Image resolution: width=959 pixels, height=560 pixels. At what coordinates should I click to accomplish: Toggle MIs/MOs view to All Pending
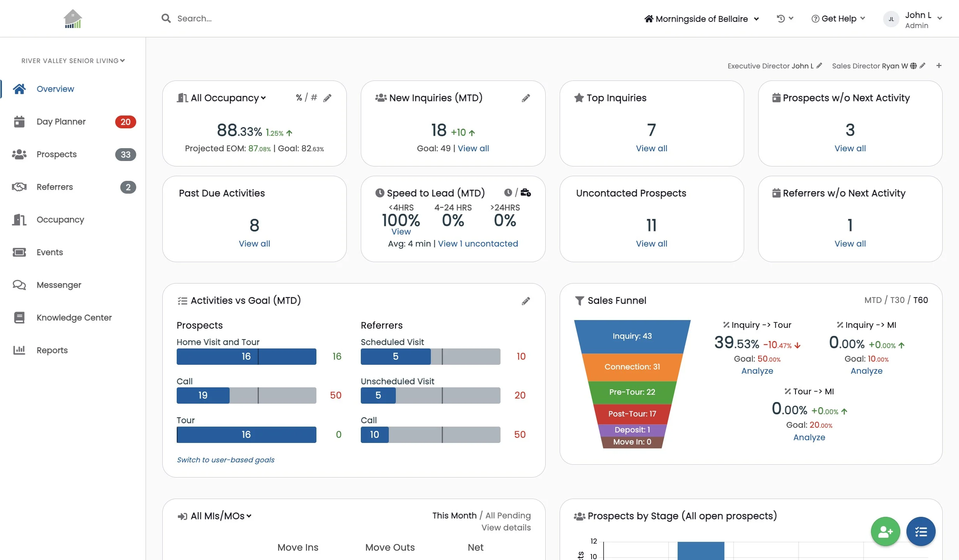click(508, 515)
